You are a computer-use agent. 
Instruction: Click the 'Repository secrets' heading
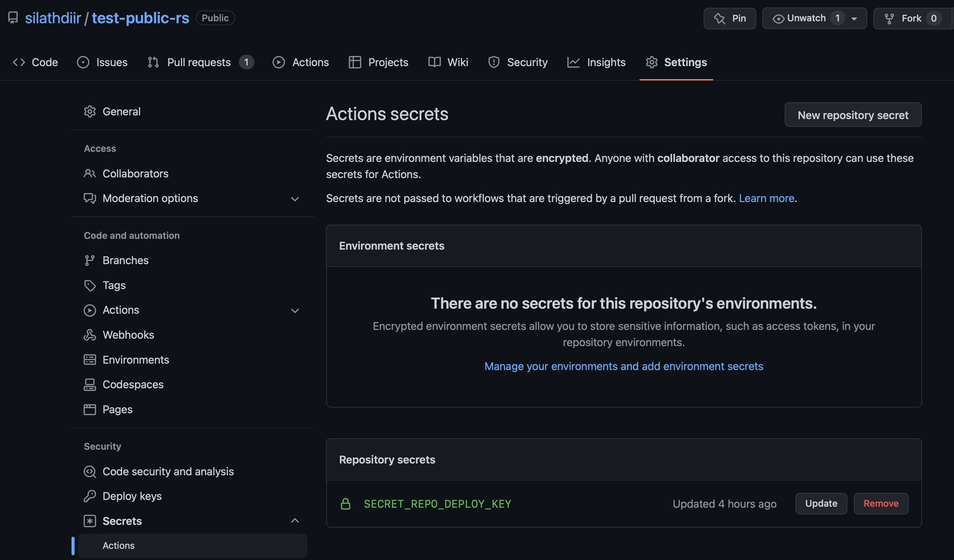pyautogui.click(x=387, y=459)
